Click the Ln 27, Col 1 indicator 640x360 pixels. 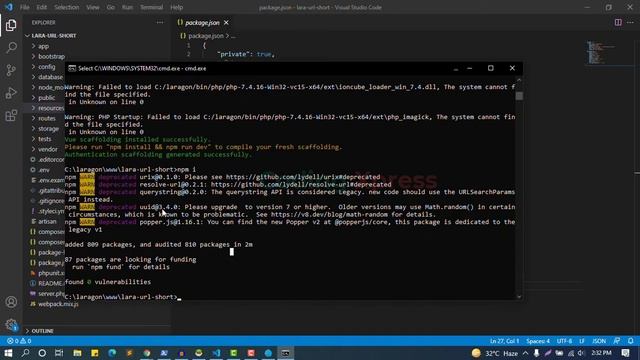(x=504, y=341)
